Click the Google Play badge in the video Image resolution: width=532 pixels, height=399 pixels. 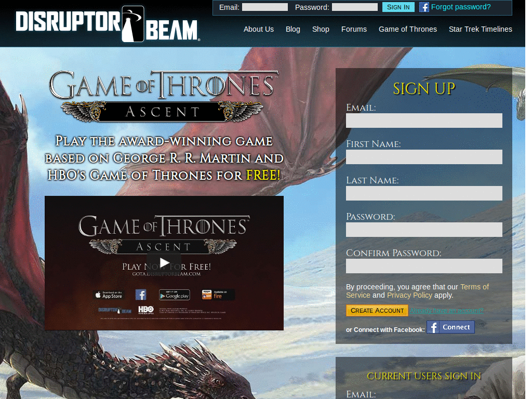[175, 295]
